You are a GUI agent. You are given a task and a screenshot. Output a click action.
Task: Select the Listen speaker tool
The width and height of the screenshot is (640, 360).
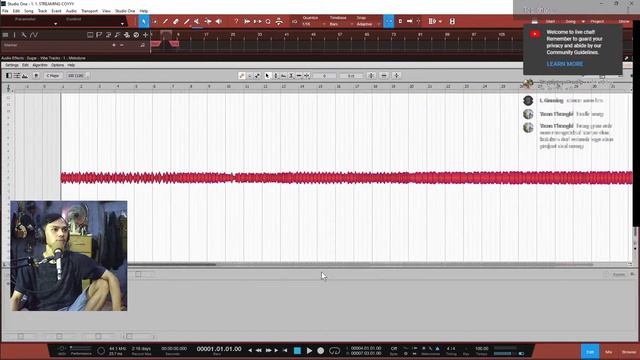point(219,21)
